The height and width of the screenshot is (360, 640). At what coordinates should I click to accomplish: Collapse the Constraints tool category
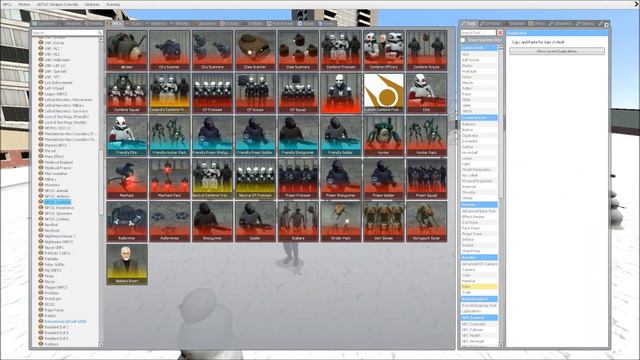pos(479,48)
